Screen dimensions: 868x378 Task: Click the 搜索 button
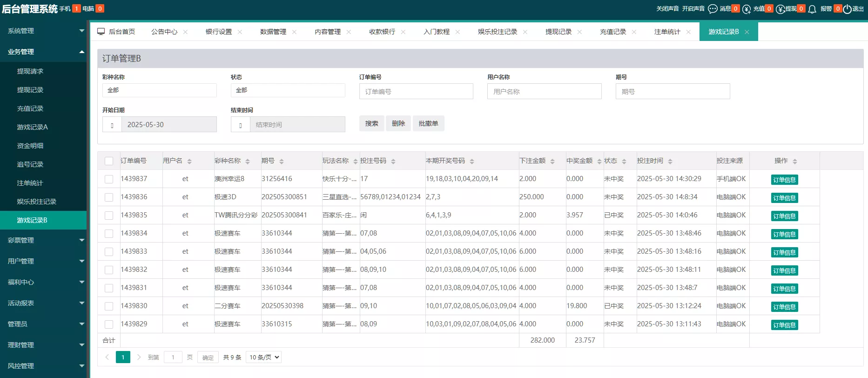pos(371,123)
